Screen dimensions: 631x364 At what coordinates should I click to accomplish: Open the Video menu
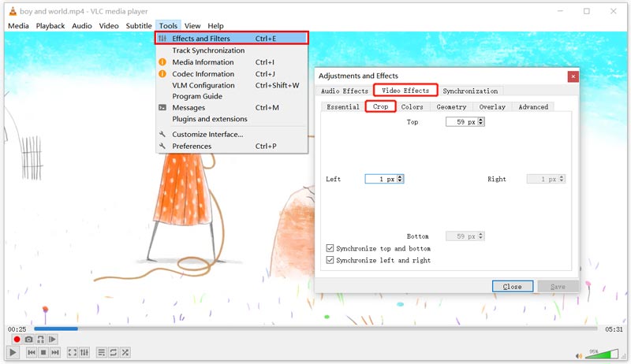pyautogui.click(x=109, y=26)
